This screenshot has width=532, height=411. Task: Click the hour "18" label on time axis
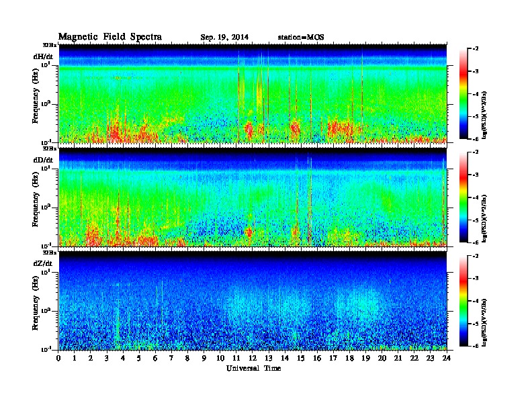[349, 358]
